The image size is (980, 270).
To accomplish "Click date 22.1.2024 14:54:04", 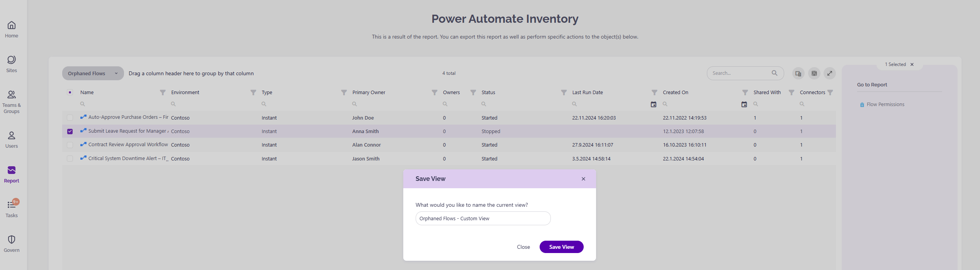I will (x=683, y=159).
